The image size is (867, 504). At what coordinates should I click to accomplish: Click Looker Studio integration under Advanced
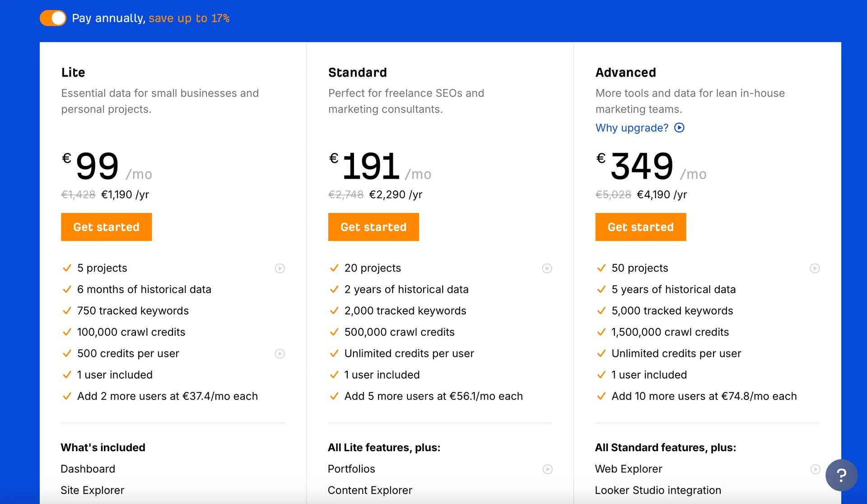coord(658,490)
